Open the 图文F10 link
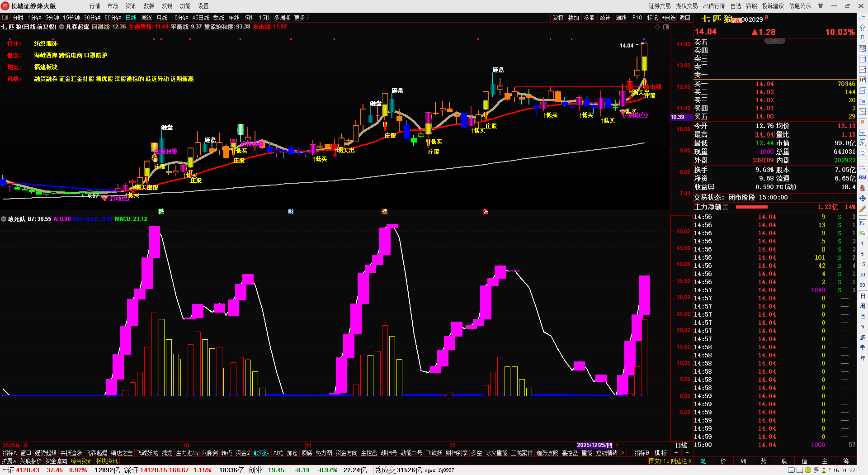Screen dimensions: 868x475 tap(659, 461)
